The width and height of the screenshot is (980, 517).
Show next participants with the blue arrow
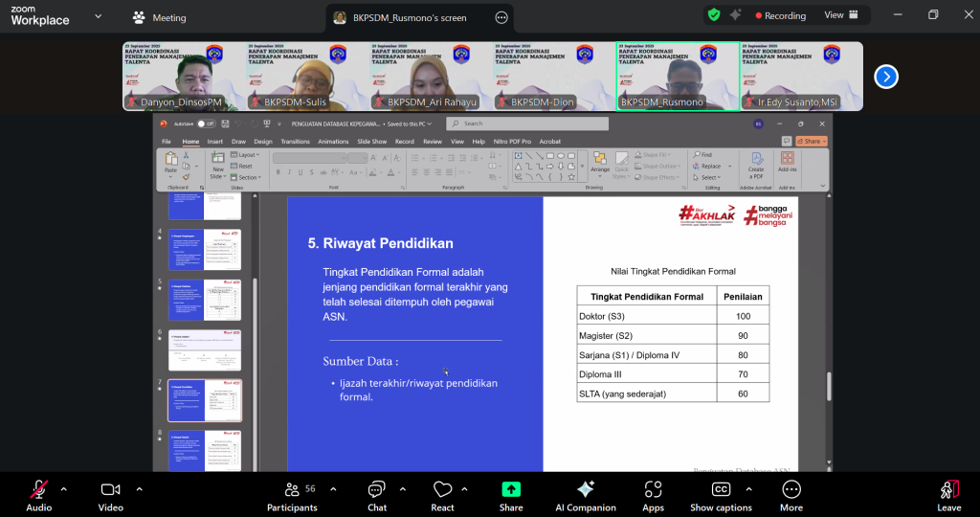(886, 77)
